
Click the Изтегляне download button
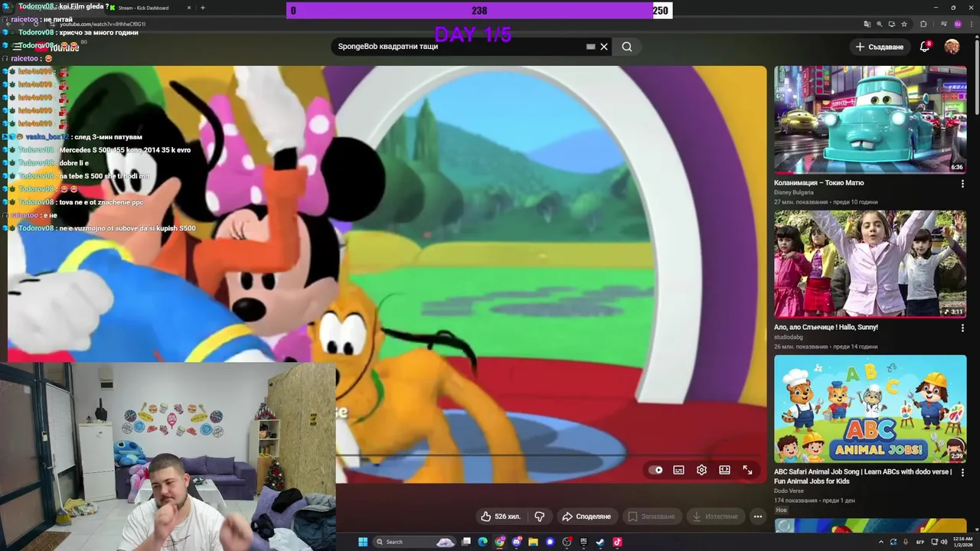(715, 517)
